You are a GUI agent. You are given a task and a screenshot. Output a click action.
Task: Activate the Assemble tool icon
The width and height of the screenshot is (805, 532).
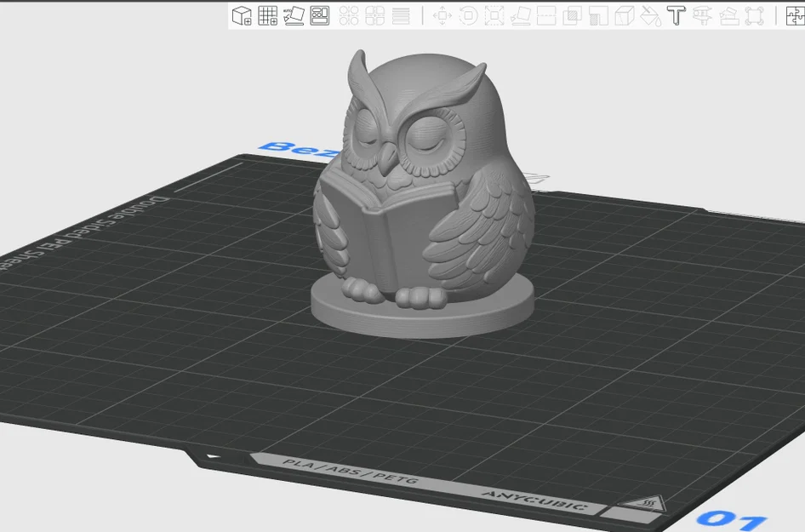tap(729, 15)
